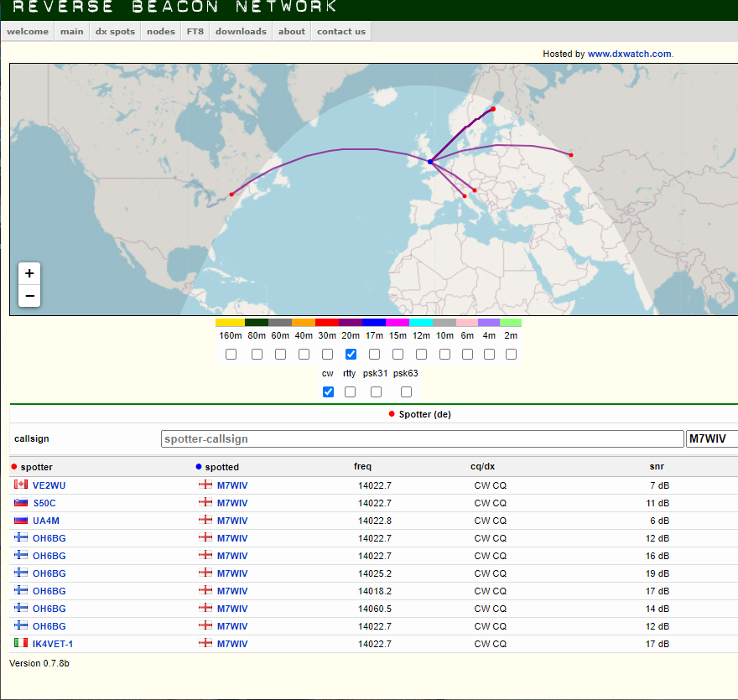Enable the psk63 mode checkbox

tap(406, 391)
